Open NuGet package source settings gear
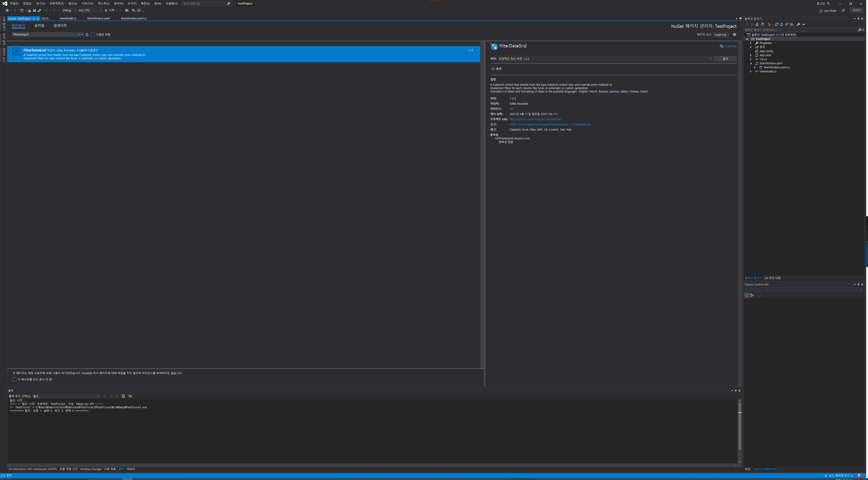The image size is (868, 480). [x=734, y=34]
